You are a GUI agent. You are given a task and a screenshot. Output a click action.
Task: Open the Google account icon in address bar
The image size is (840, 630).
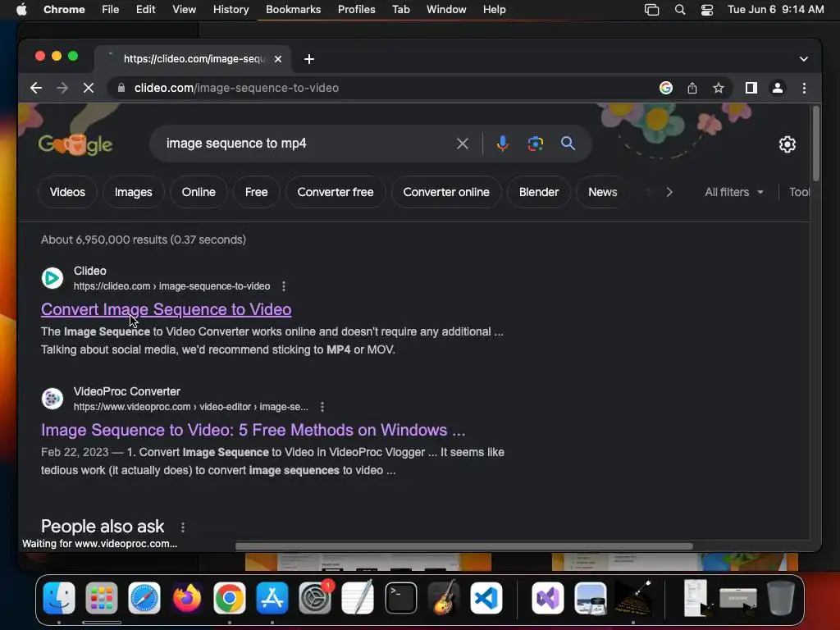(x=666, y=88)
